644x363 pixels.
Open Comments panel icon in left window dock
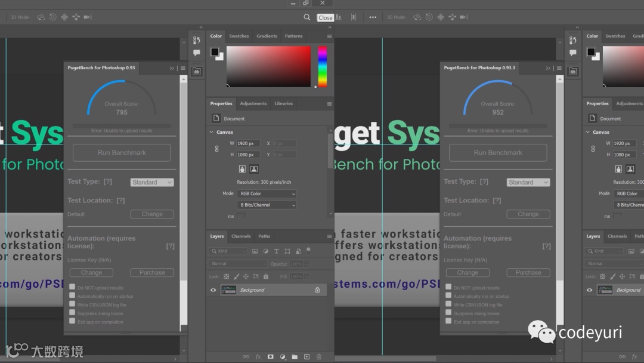[x=197, y=53]
